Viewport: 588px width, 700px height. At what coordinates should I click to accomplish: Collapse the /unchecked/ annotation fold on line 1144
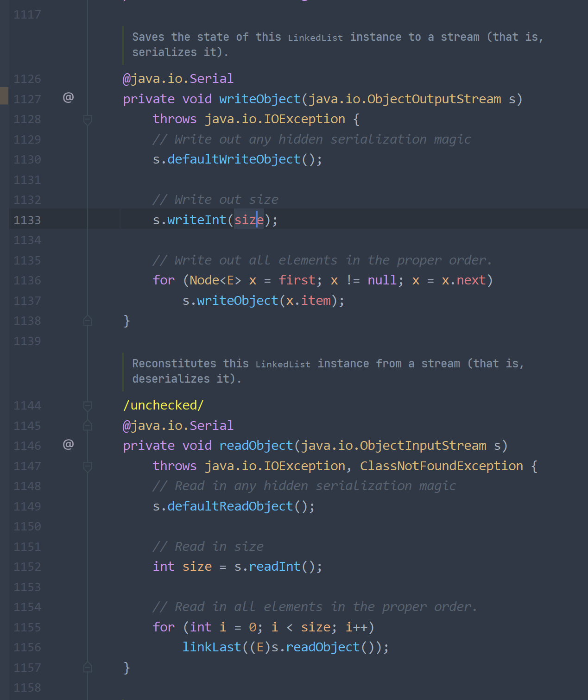(88, 406)
